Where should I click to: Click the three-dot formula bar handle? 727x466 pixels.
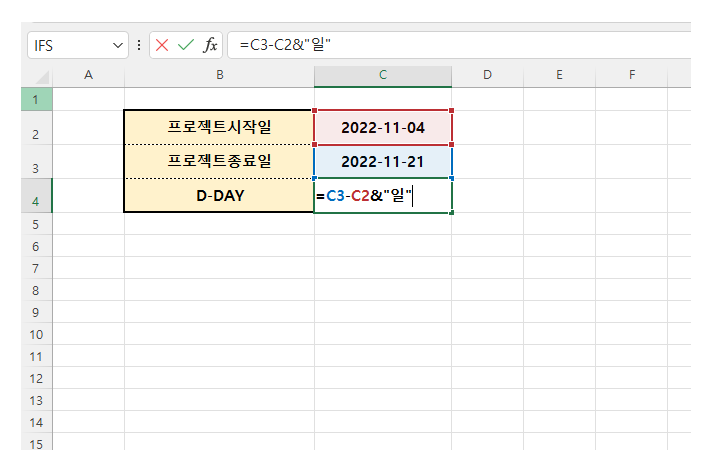139,45
